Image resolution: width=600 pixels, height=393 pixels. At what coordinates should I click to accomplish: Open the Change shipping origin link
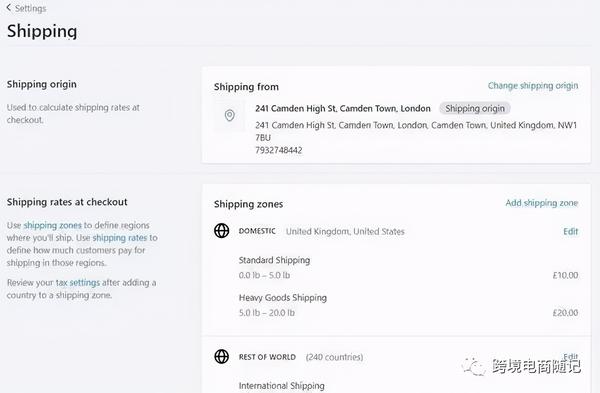coord(533,86)
